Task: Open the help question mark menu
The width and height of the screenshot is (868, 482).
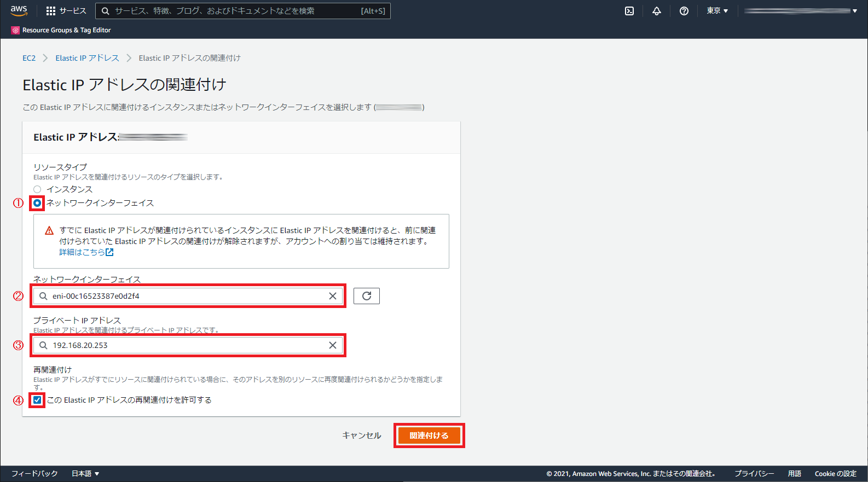Action: pos(684,11)
